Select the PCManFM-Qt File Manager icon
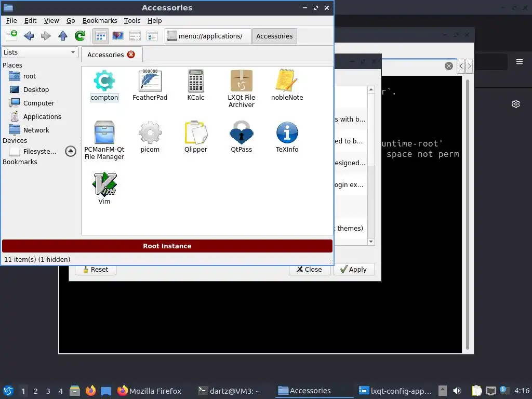The height and width of the screenshot is (399, 532). pyautogui.click(x=104, y=140)
